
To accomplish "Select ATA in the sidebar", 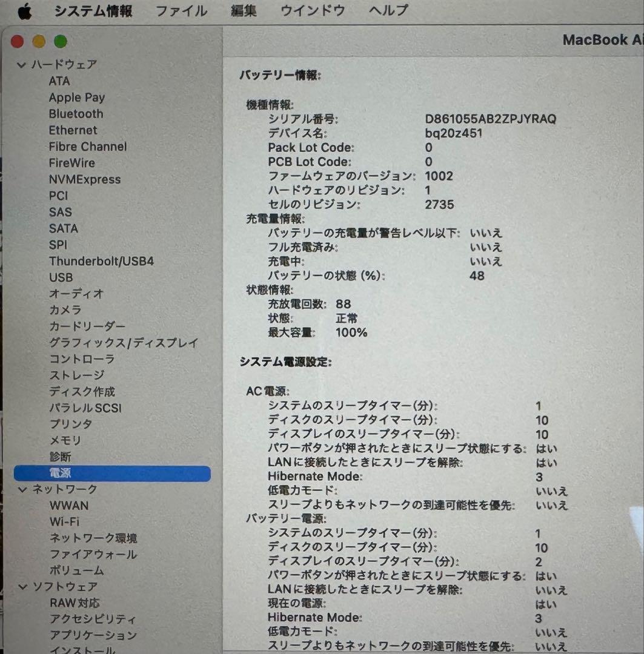I will click(x=59, y=81).
